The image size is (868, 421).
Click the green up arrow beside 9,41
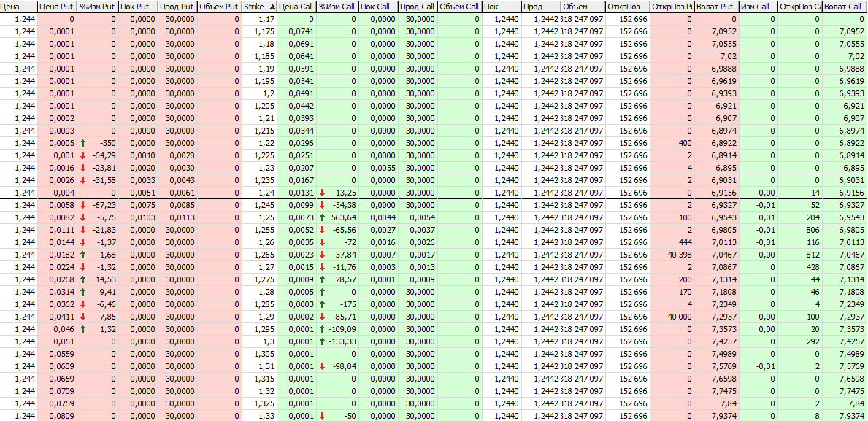[83, 292]
